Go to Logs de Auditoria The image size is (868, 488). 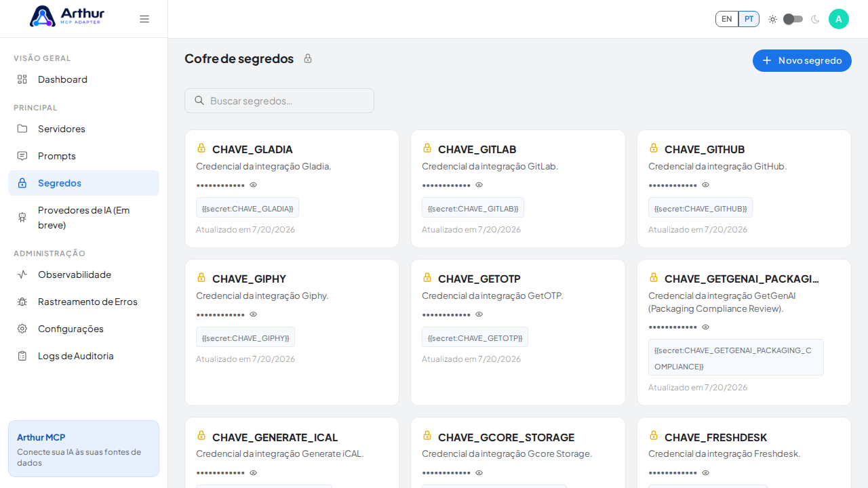click(x=83, y=356)
